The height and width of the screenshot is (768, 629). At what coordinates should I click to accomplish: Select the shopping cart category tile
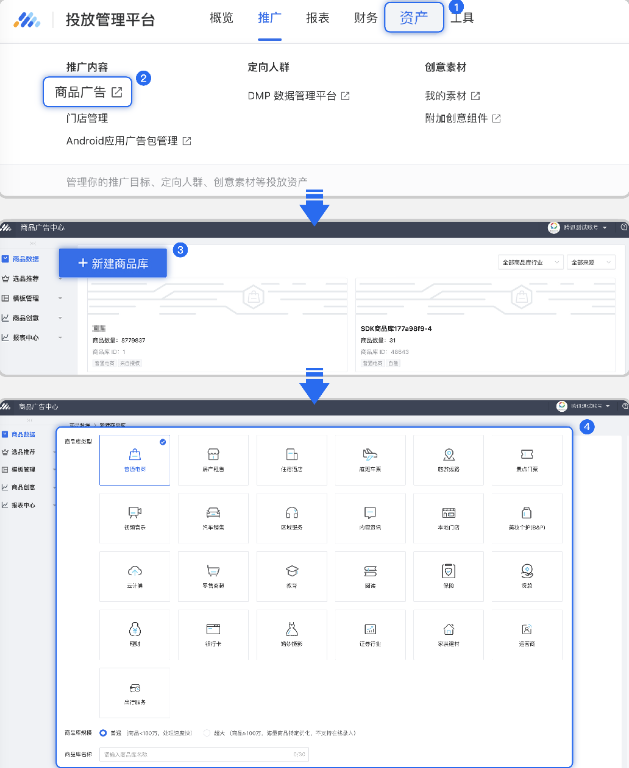(x=213, y=576)
